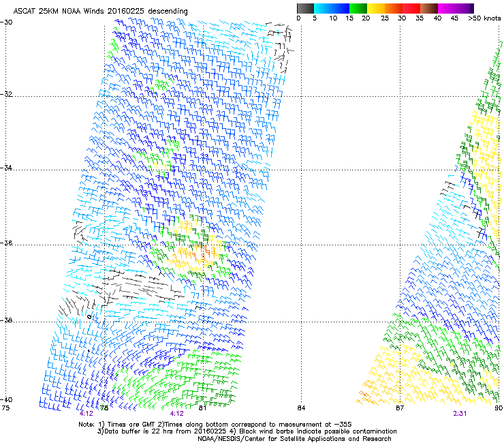504x443 pixels.
Task: Click the first purple '4:12' time near longitude 78
Action: (86, 414)
